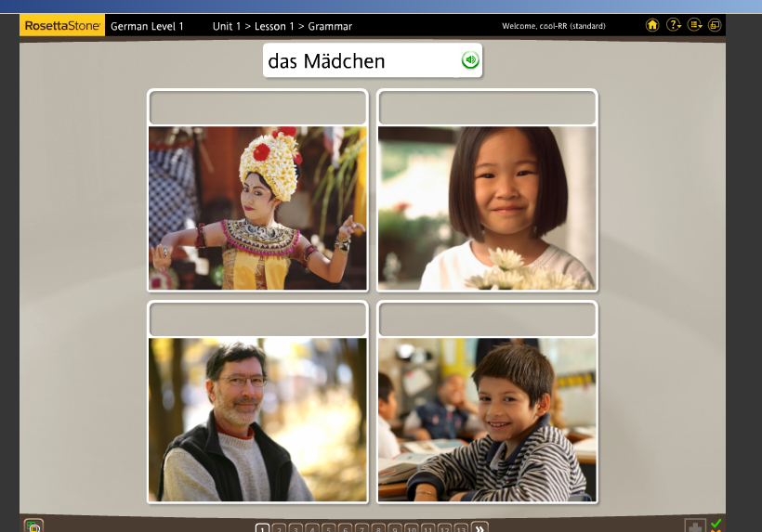Image resolution: width=762 pixels, height=532 pixels.
Task: Go to the Home screen icon
Action: pos(652,25)
